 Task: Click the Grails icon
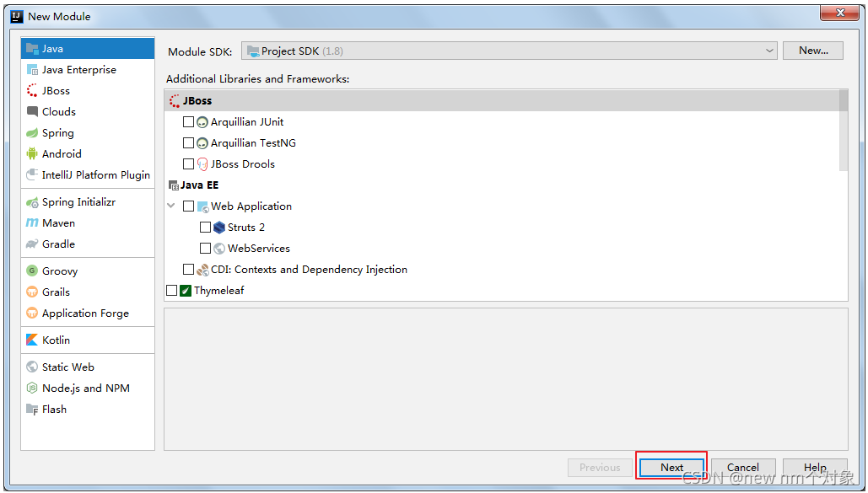[x=32, y=292]
